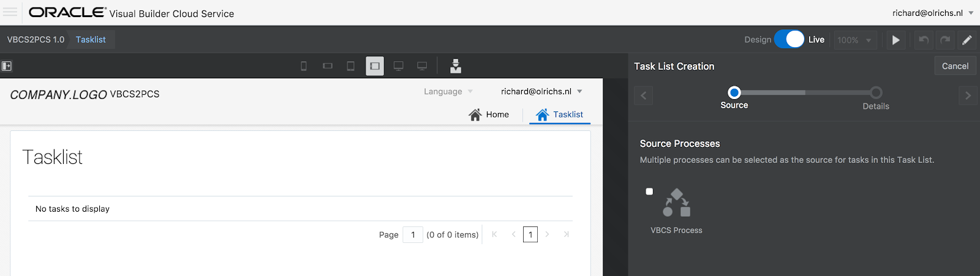Click the Oracle logo

pos(67,12)
